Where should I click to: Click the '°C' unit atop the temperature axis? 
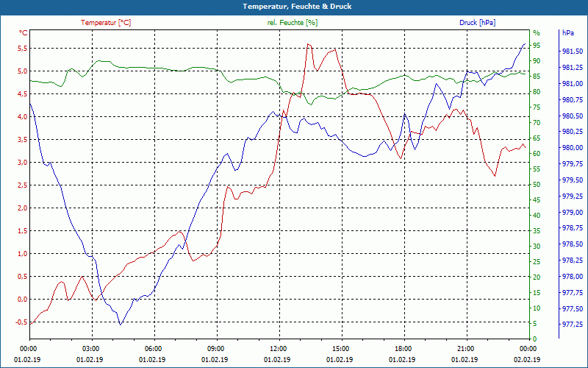(24, 32)
